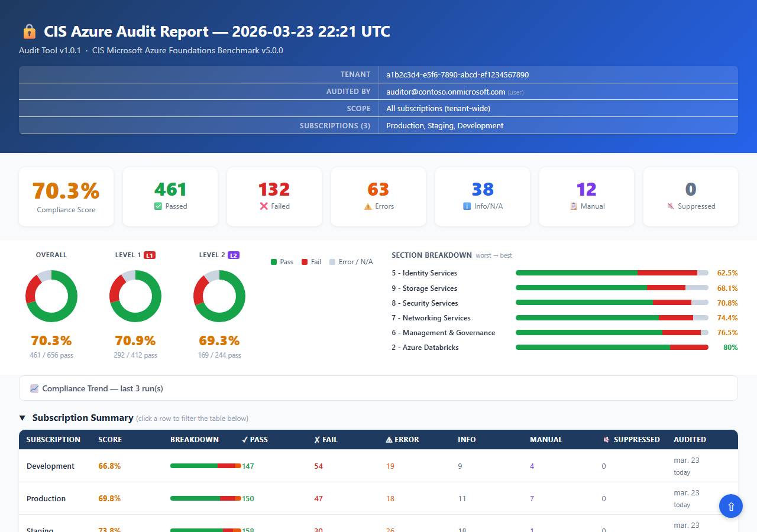Click the red Failed X icon

[264, 206]
